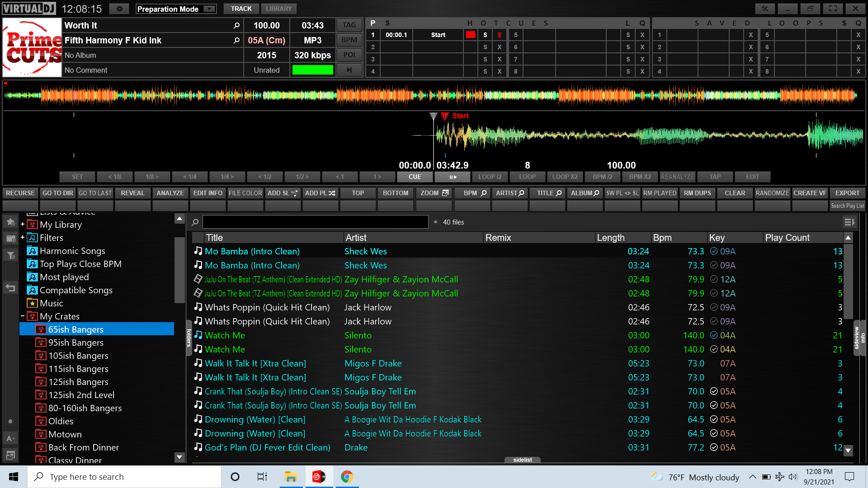Select the 95ish Bangers crate

click(x=75, y=343)
